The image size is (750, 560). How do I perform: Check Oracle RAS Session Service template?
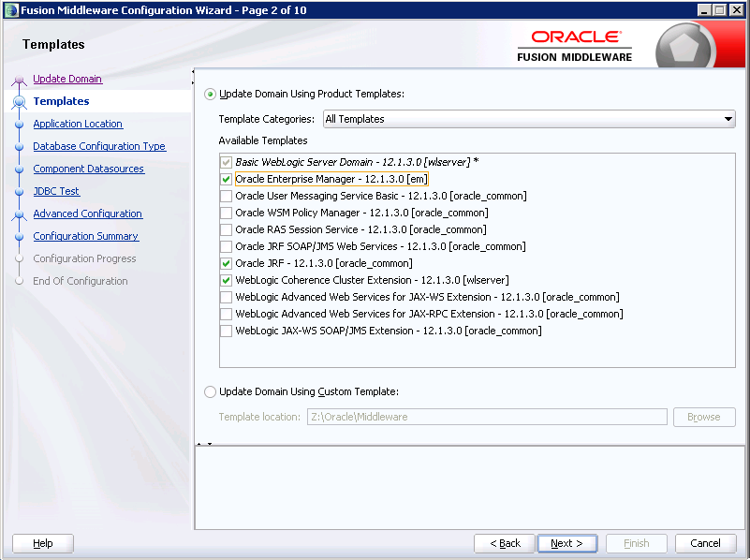tap(227, 229)
